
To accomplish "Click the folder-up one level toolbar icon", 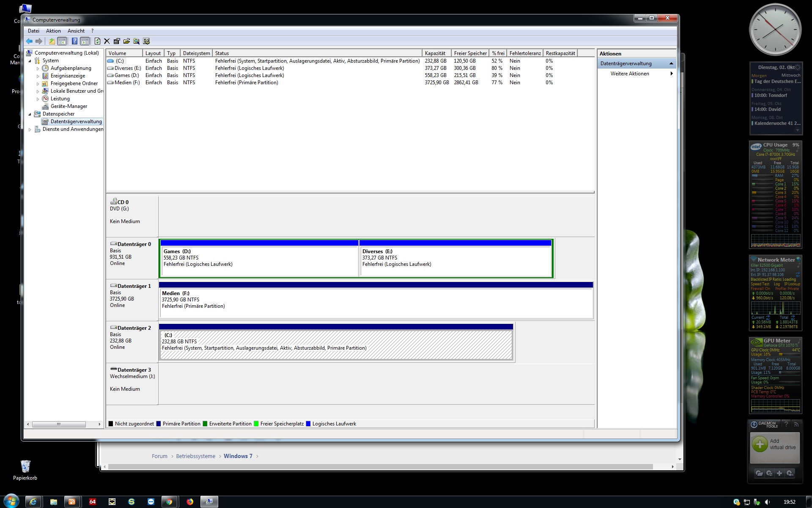I will coord(52,41).
